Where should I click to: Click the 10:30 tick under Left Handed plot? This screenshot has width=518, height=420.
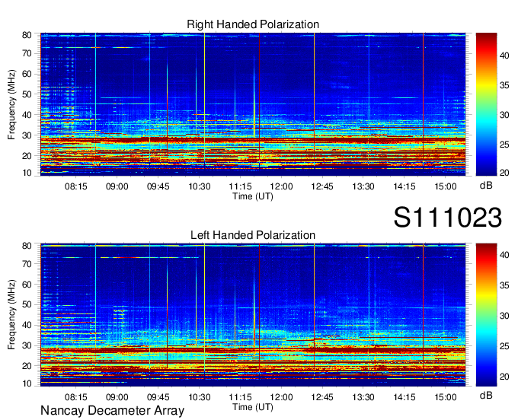coord(200,397)
